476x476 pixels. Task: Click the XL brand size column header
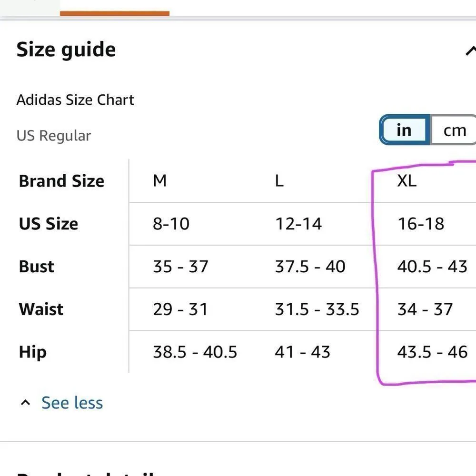pos(407,181)
